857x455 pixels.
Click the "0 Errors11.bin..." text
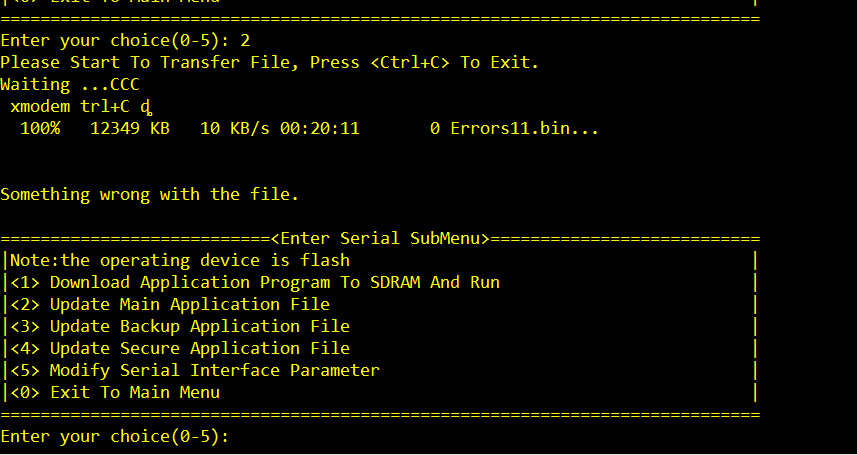click(x=514, y=128)
